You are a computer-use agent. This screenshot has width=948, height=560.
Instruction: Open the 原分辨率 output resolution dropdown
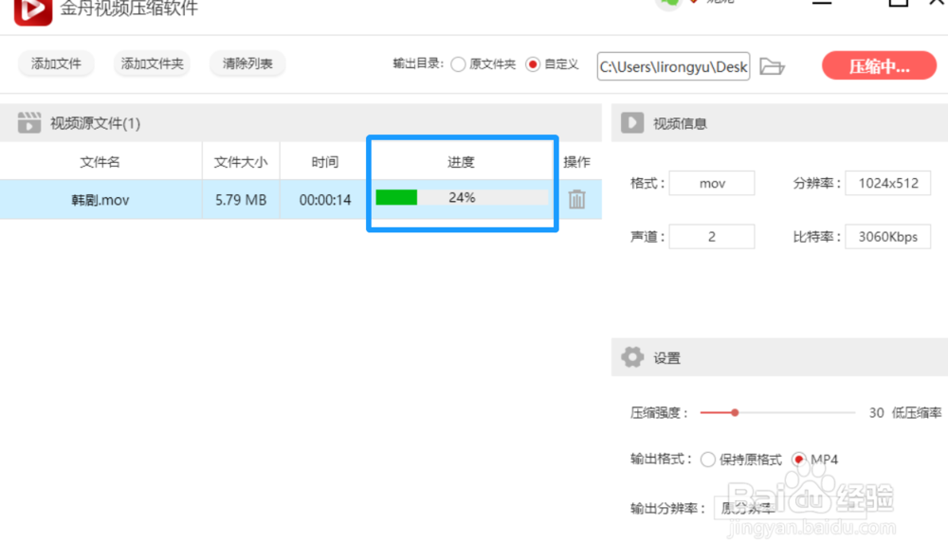click(x=748, y=507)
